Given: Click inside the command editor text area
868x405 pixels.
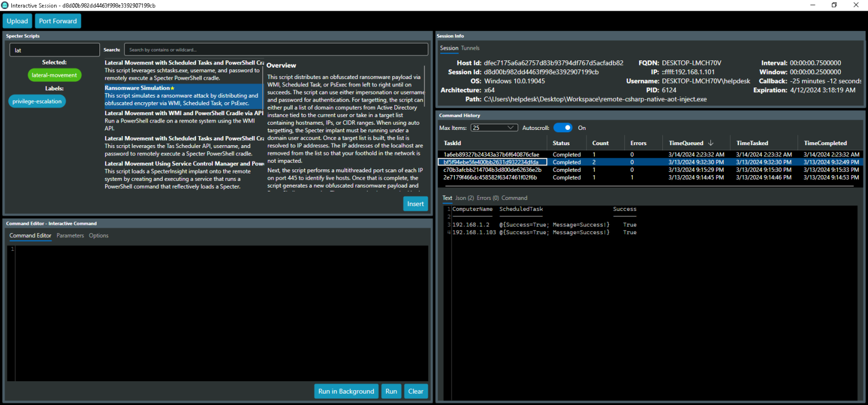Looking at the screenshot, I should tap(222, 313).
